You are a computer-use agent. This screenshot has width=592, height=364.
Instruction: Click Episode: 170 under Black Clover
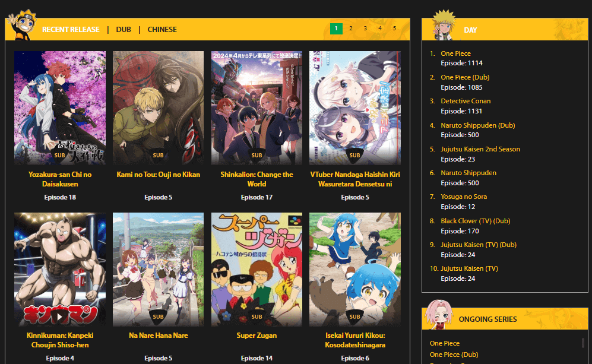coord(460,231)
